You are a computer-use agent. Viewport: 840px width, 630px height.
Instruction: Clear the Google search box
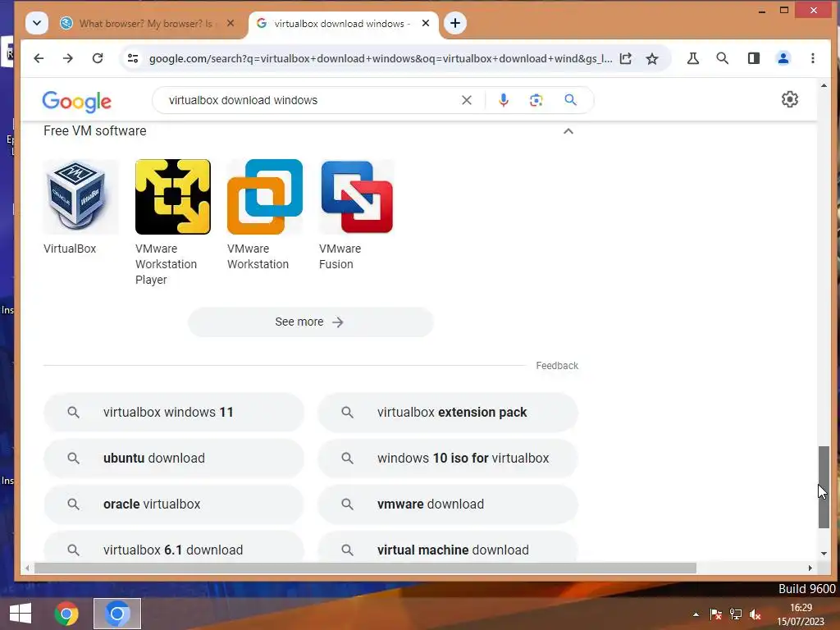coord(467,100)
